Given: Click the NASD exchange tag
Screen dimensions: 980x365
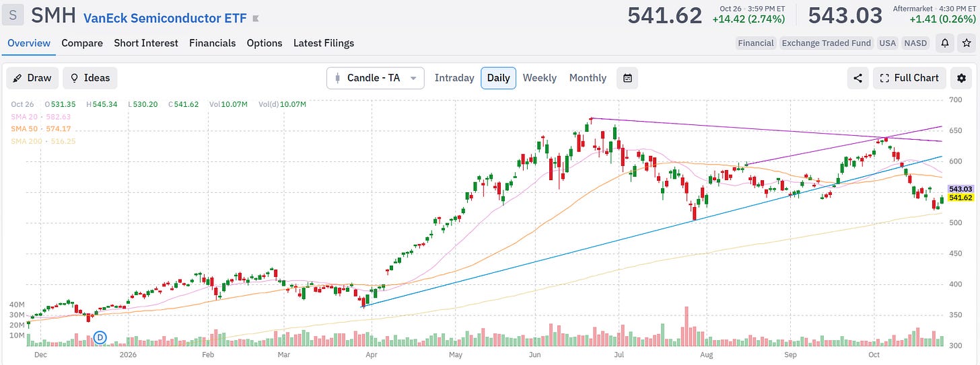Looking at the screenshot, I should 915,43.
